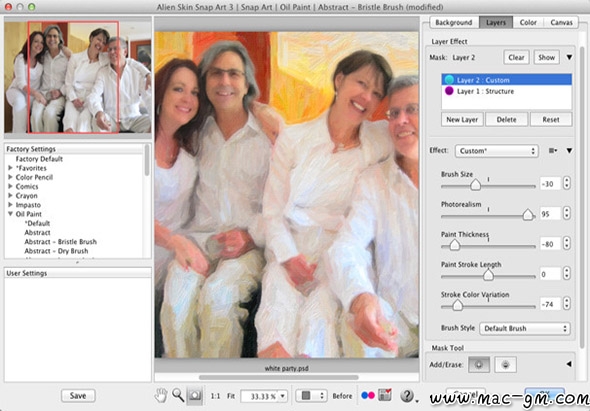
Task: Click the Erase mask brush icon
Action: (x=505, y=364)
